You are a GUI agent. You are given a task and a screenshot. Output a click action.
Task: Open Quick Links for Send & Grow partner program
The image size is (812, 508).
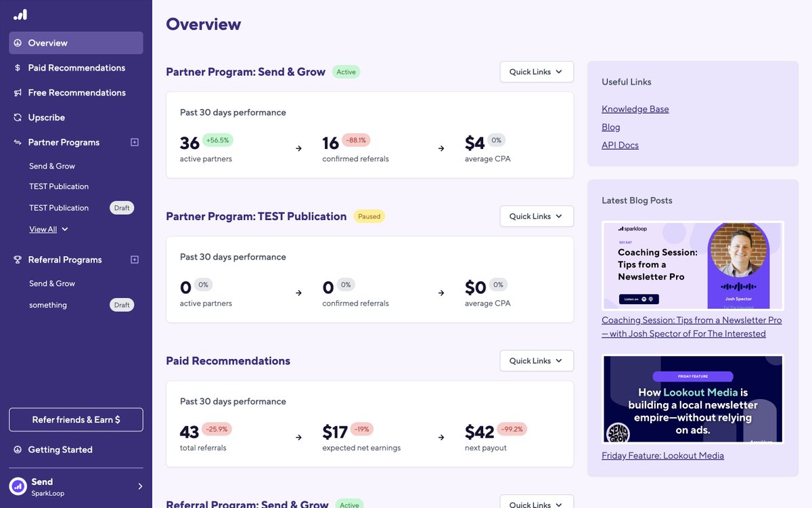coord(537,72)
